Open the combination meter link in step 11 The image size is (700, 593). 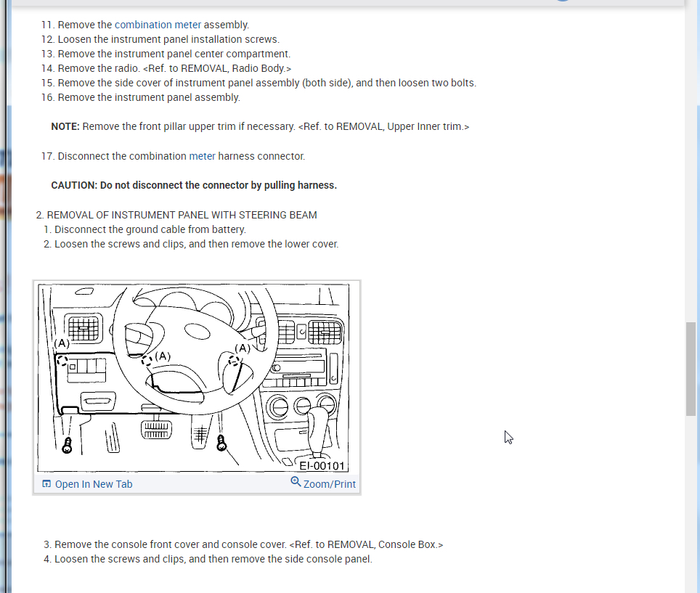(x=158, y=25)
